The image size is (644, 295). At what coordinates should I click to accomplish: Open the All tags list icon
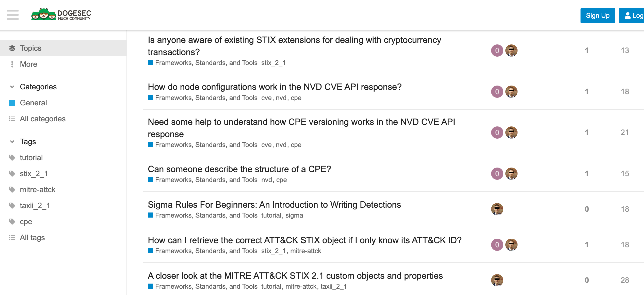[12, 237]
